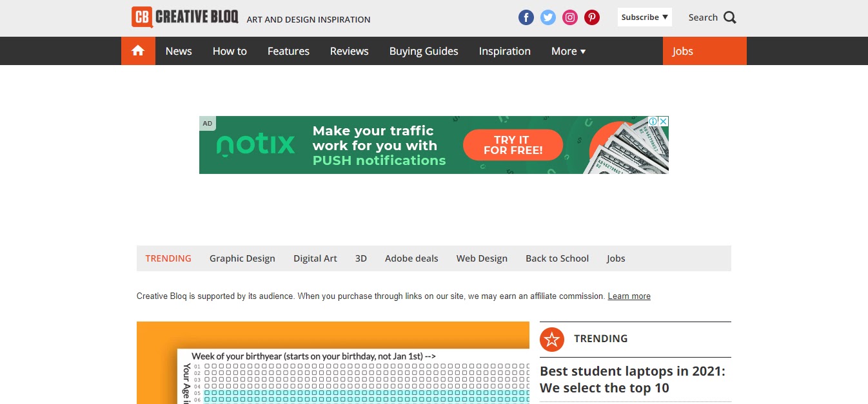
Task: Open Creative Bloq's Pinterest profile
Action: (592, 17)
